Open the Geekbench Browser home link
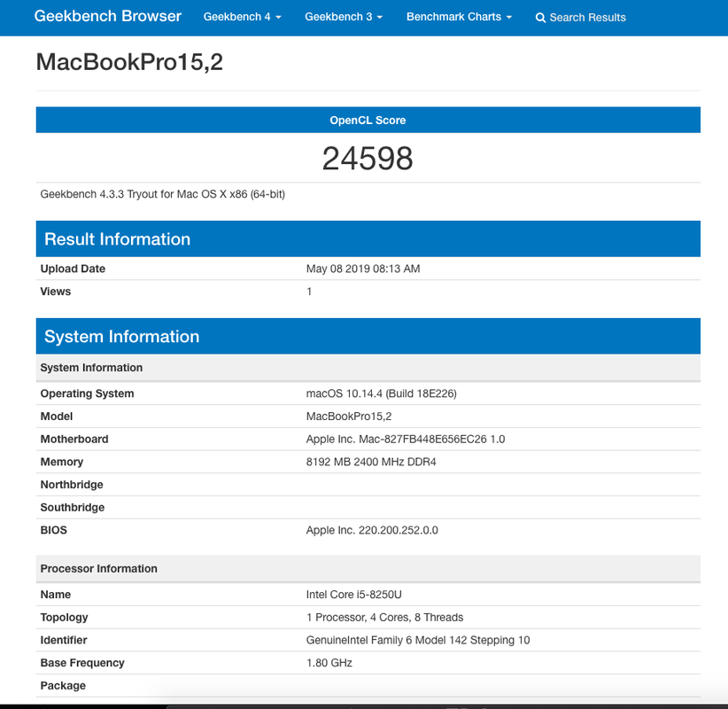 (x=108, y=16)
